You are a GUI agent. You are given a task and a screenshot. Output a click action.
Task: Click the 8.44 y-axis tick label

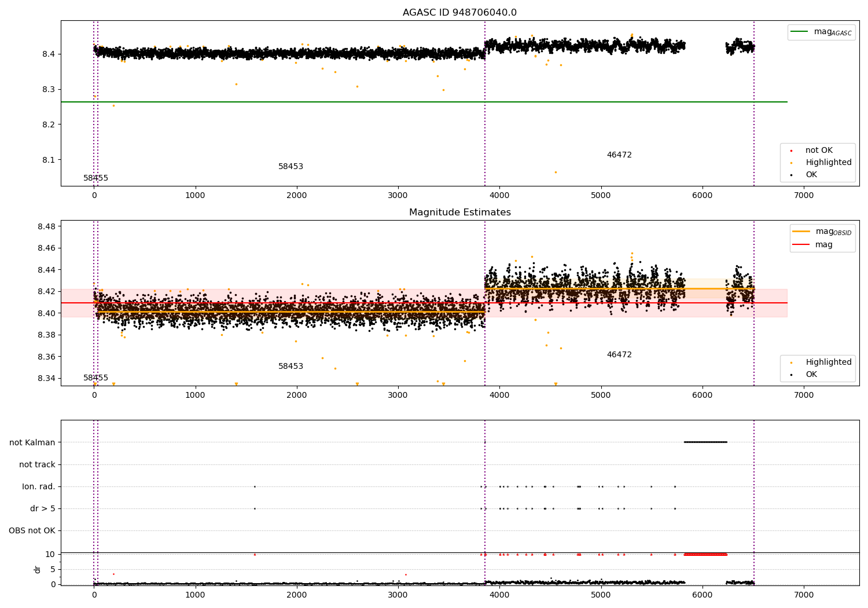pyautogui.click(x=46, y=270)
